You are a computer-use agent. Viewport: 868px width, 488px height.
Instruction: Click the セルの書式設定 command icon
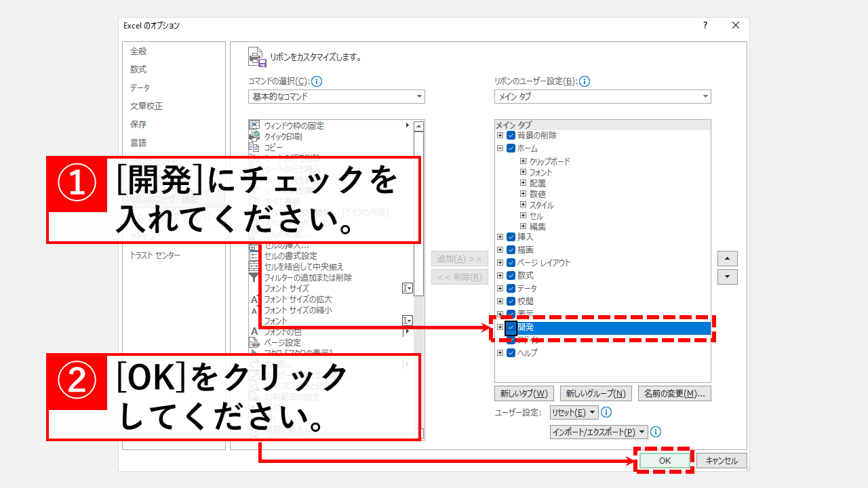coord(254,256)
